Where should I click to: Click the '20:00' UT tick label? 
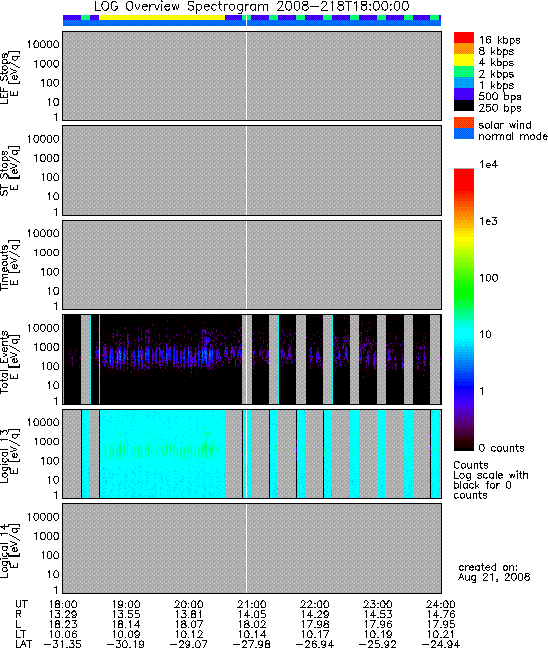click(x=189, y=605)
